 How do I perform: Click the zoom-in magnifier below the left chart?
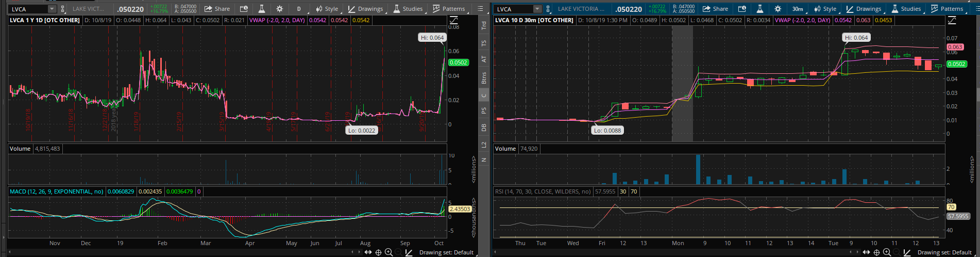click(x=388, y=252)
